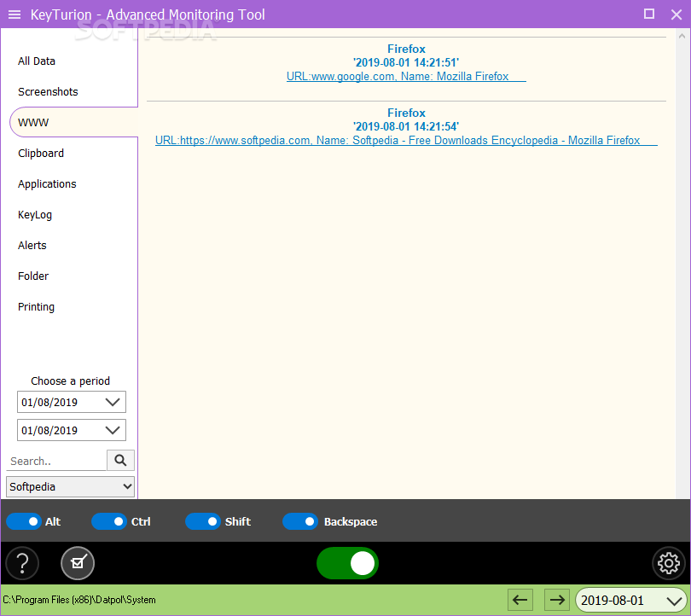This screenshot has height=616, width=691.
Task: Open the Clipboard category
Action: coord(41,154)
